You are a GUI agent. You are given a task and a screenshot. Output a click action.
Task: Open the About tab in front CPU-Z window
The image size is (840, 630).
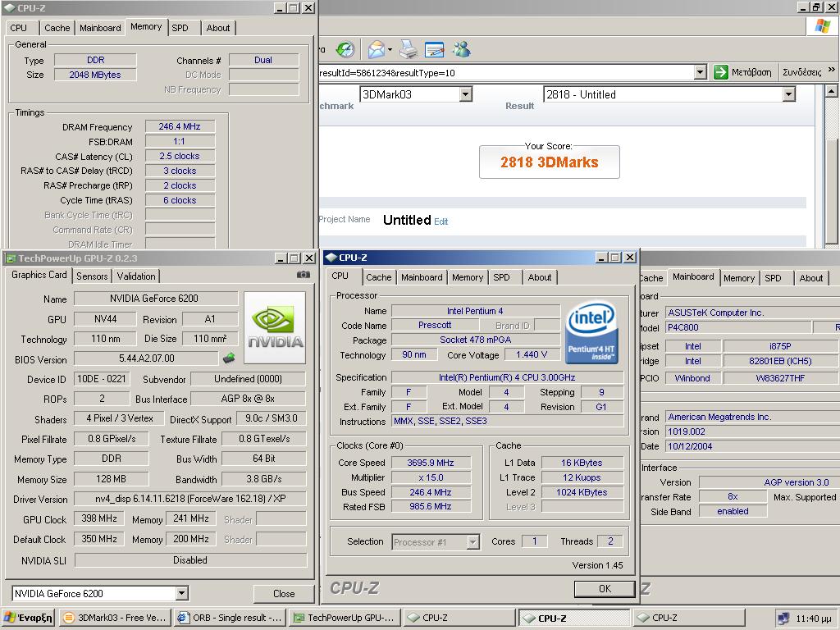540,277
